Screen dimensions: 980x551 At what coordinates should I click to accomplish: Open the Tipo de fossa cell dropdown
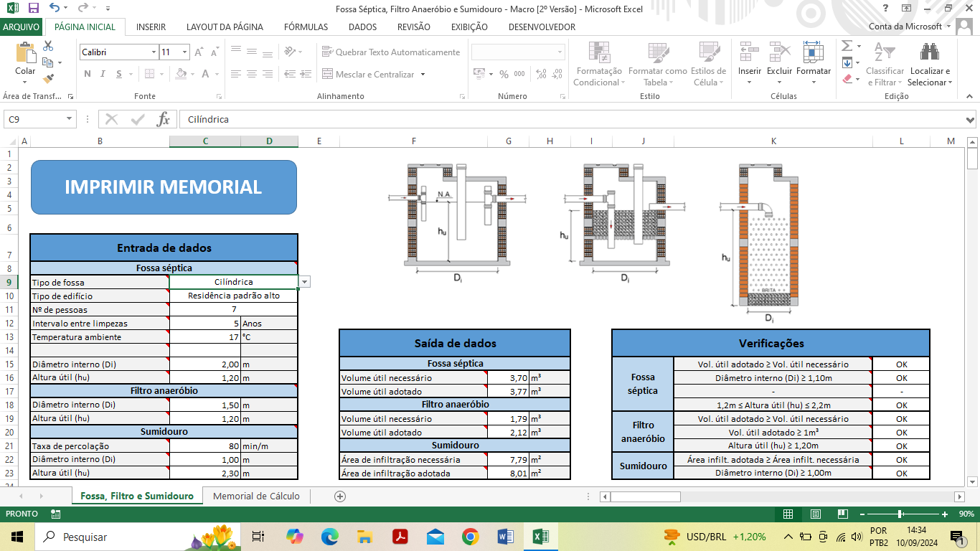pyautogui.click(x=305, y=282)
